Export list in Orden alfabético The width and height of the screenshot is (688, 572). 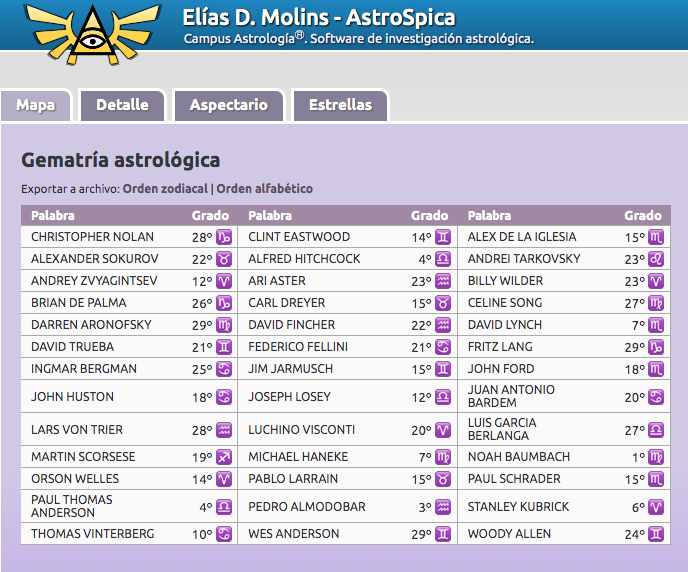(265, 189)
